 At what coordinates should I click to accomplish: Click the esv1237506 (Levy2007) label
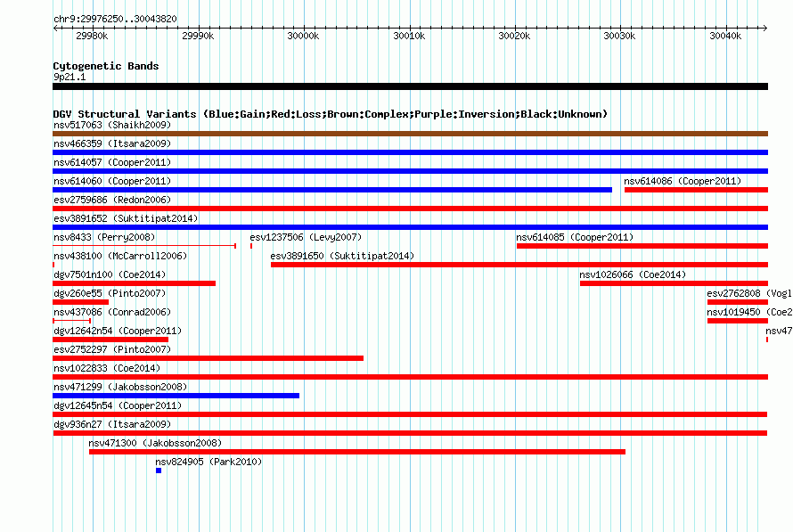(306, 237)
